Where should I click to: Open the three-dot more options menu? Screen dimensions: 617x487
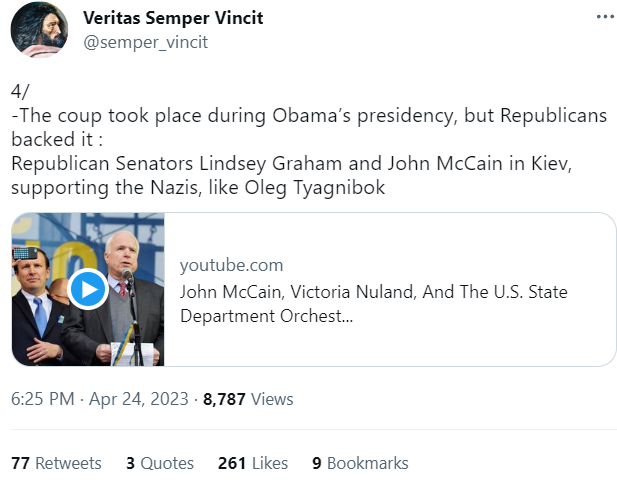click(604, 17)
